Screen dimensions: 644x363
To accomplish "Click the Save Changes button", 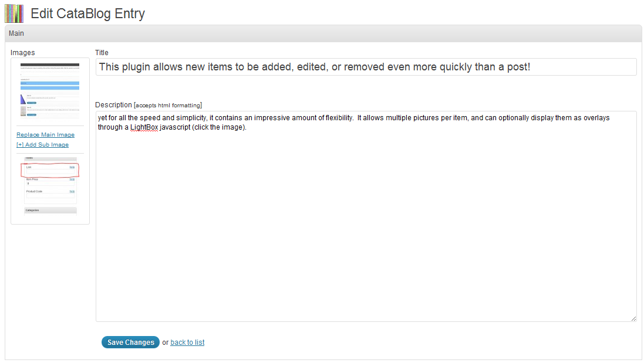I will [130, 342].
